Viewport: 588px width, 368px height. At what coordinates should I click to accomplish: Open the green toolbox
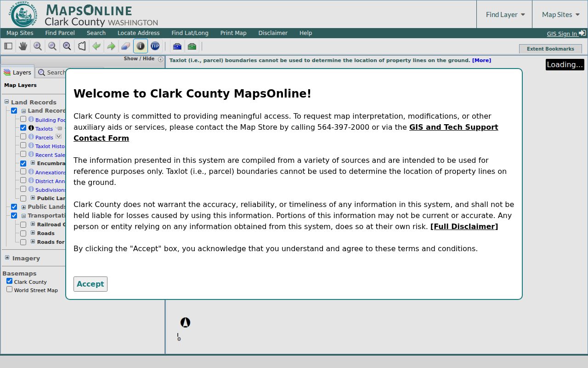click(192, 46)
